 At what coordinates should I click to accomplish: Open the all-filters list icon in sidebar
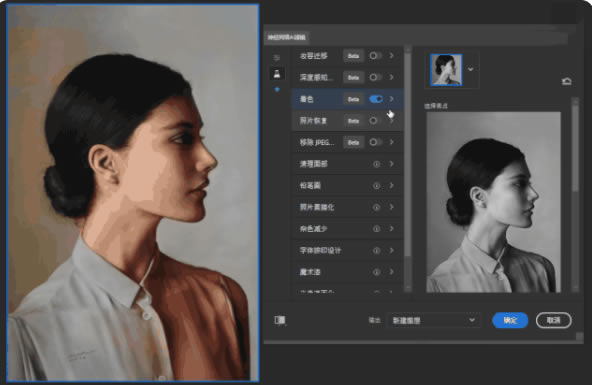tap(277, 58)
